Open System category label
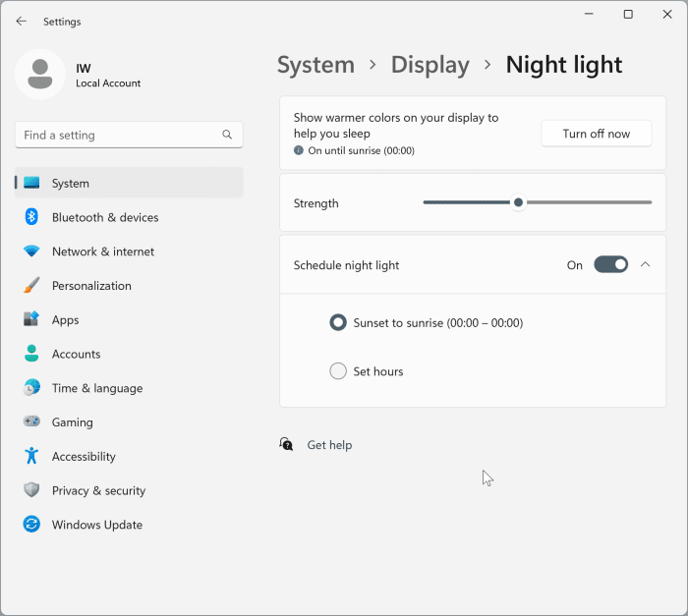This screenshot has height=616, width=688. pos(70,183)
